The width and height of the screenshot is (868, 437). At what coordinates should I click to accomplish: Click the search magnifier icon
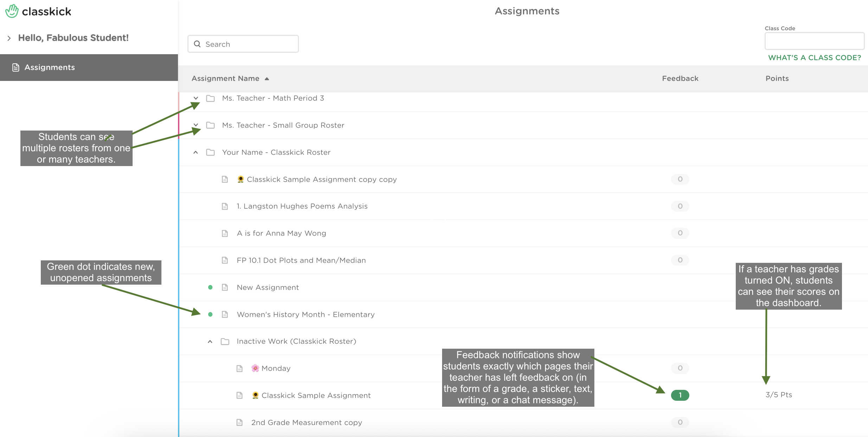click(197, 44)
